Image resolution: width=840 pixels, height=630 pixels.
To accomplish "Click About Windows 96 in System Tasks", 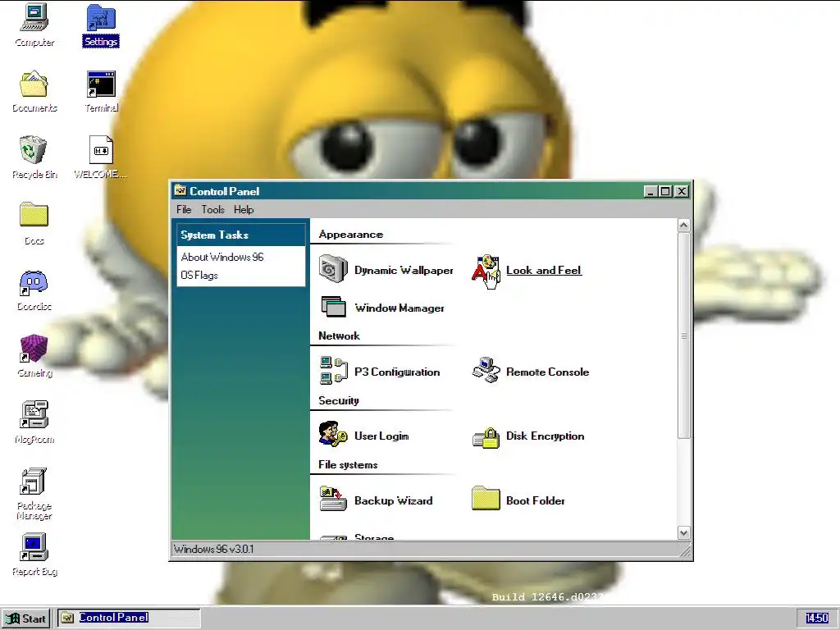I will tap(222, 257).
